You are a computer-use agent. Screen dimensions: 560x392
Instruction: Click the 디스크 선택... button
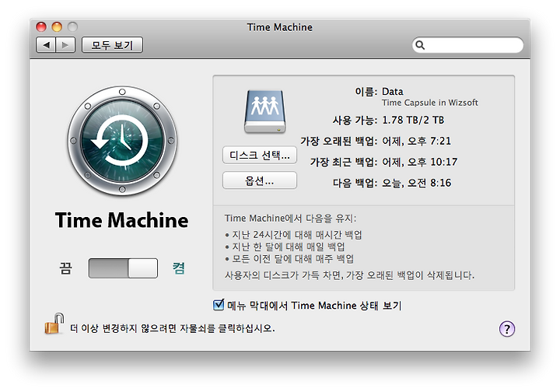(260, 156)
